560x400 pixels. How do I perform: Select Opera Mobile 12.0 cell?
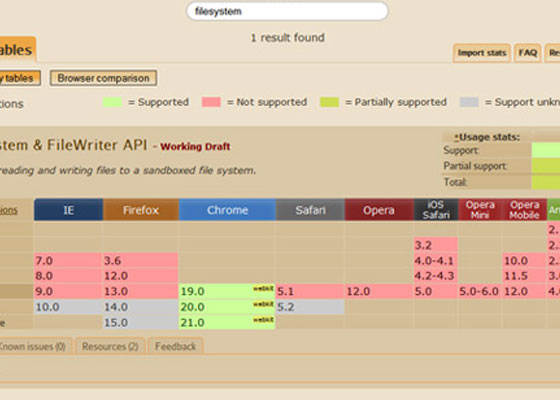coord(524,291)
